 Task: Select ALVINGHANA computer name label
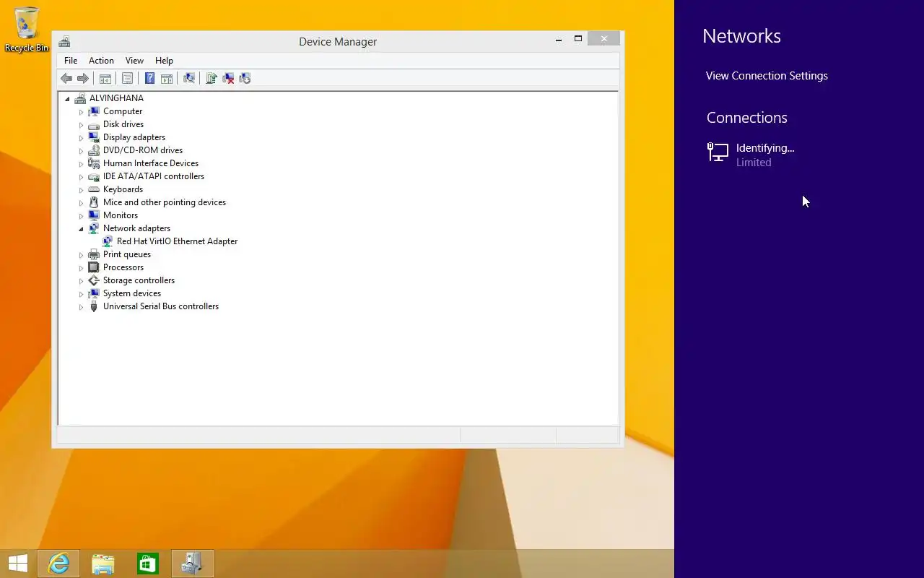116,98
